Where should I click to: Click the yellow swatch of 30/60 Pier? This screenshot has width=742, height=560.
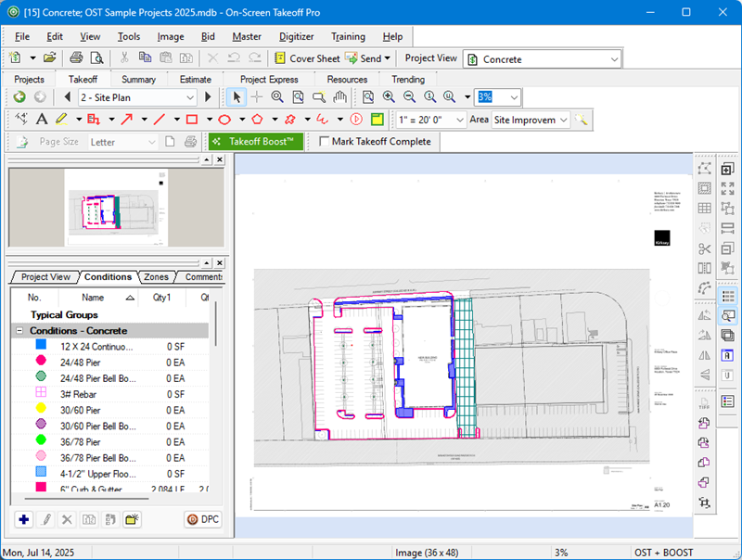41,408
